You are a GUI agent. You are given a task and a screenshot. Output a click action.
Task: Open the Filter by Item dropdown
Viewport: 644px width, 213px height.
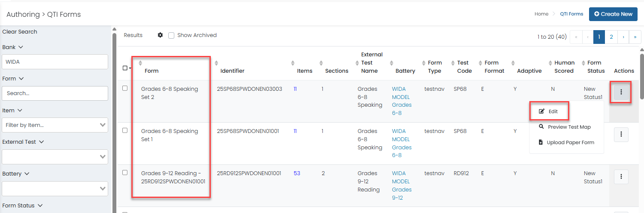[x=55, y=125]
